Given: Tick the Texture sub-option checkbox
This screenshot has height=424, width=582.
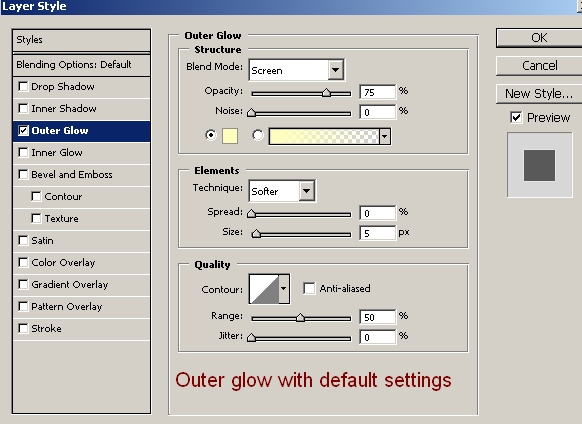Looking at the screenshot, I should pos(36,218).
